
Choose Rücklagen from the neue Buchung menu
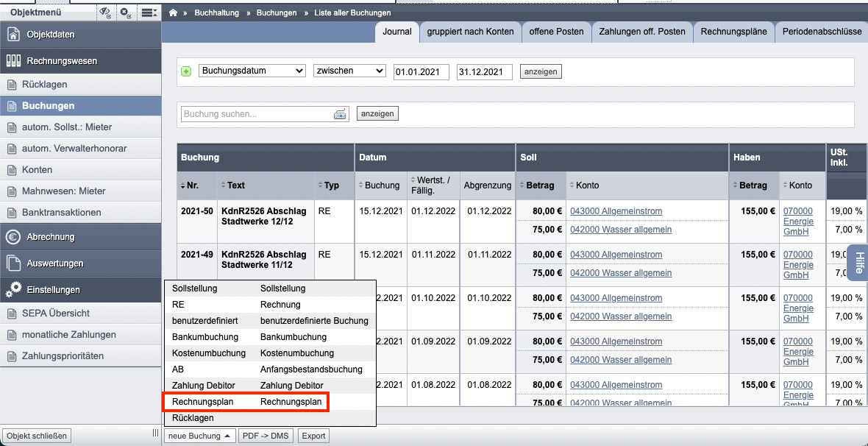coord(270,418)
